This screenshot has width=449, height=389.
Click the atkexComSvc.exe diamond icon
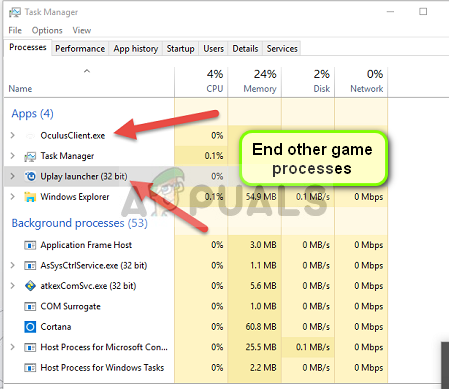30,286
